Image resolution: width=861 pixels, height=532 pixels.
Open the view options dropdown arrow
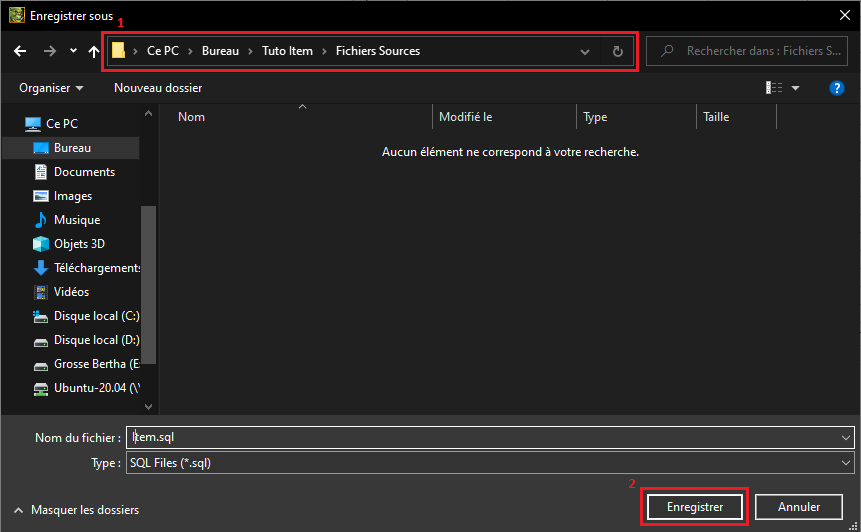tap(795, 88)
